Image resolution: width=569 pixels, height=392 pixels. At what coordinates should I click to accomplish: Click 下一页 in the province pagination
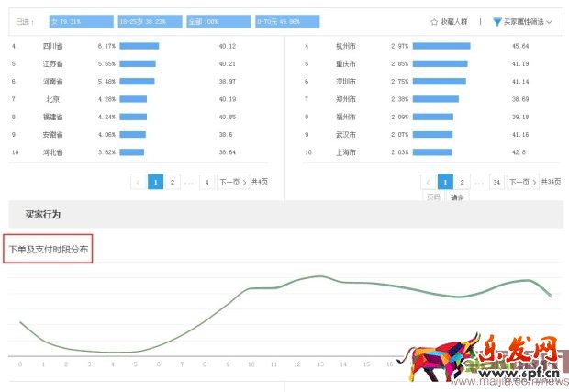pyautogui.click(x=230, y=182)
